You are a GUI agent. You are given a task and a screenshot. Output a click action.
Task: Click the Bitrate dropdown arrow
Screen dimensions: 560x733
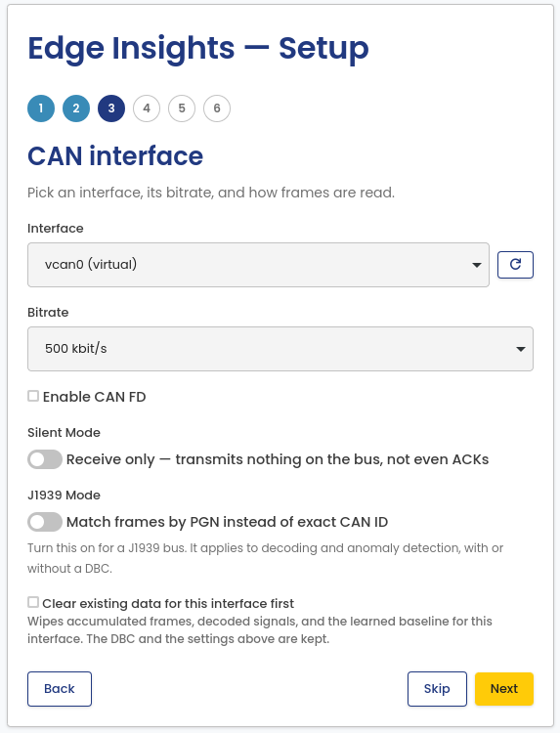click(x=520, y=349)
